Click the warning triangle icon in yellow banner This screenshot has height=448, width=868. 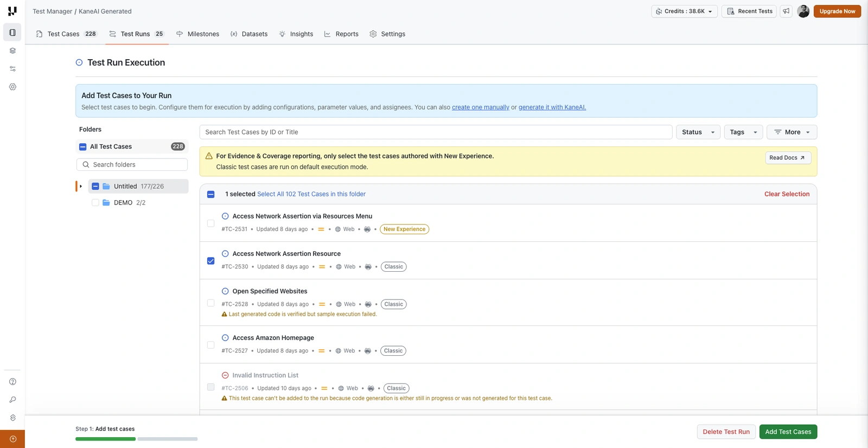209,156
